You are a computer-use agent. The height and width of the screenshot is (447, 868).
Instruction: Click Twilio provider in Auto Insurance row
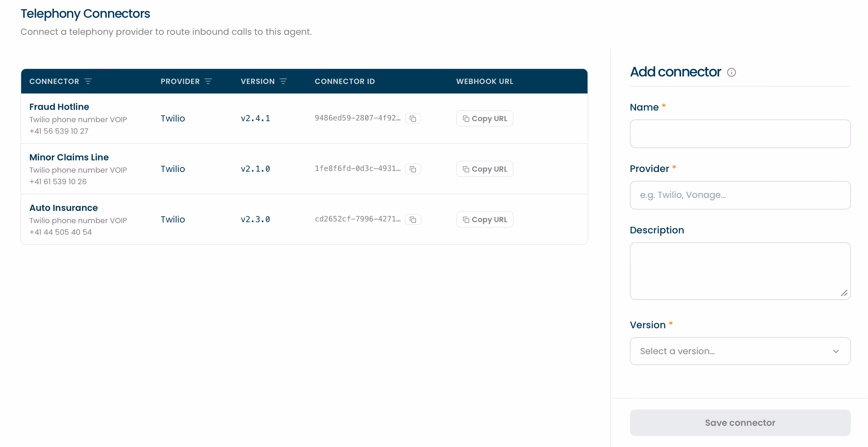(x=173, y=219)
